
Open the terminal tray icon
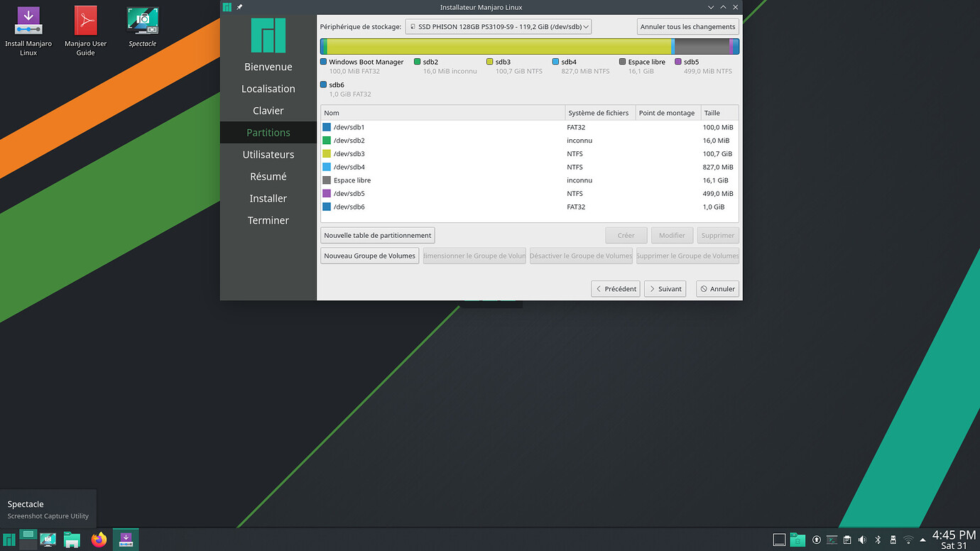pos(832,540)
